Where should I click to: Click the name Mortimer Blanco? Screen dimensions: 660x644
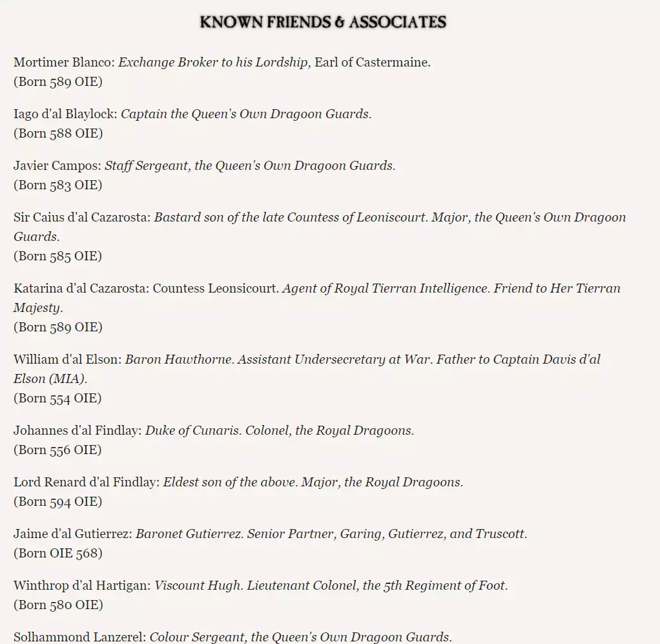click(x=63, y=63)
